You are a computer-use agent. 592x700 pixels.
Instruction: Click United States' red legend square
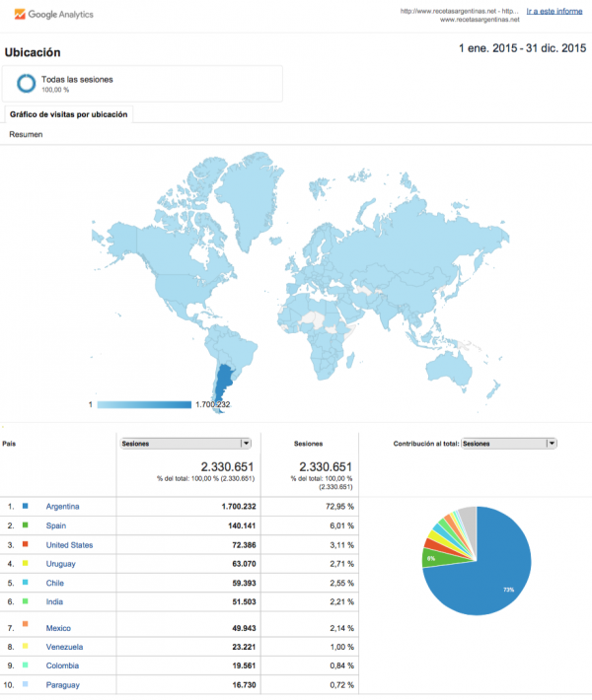point(26,544)
